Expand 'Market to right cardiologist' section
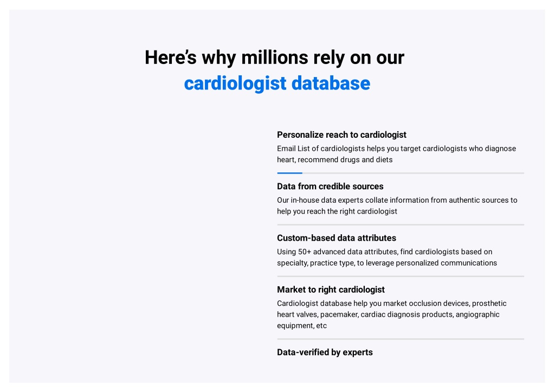This screenshot has width=555, height=392. pos(331,290)
